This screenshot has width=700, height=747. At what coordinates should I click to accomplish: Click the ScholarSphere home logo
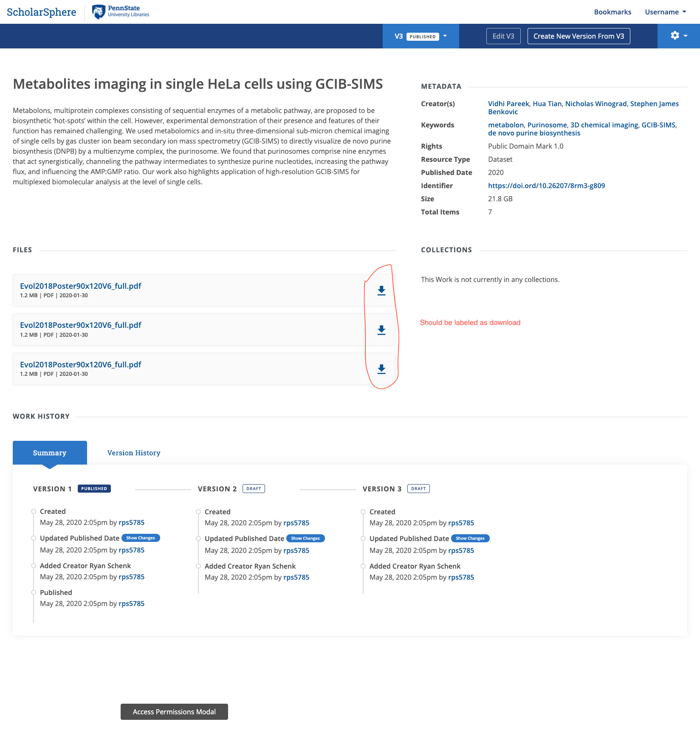click(41, 12)
